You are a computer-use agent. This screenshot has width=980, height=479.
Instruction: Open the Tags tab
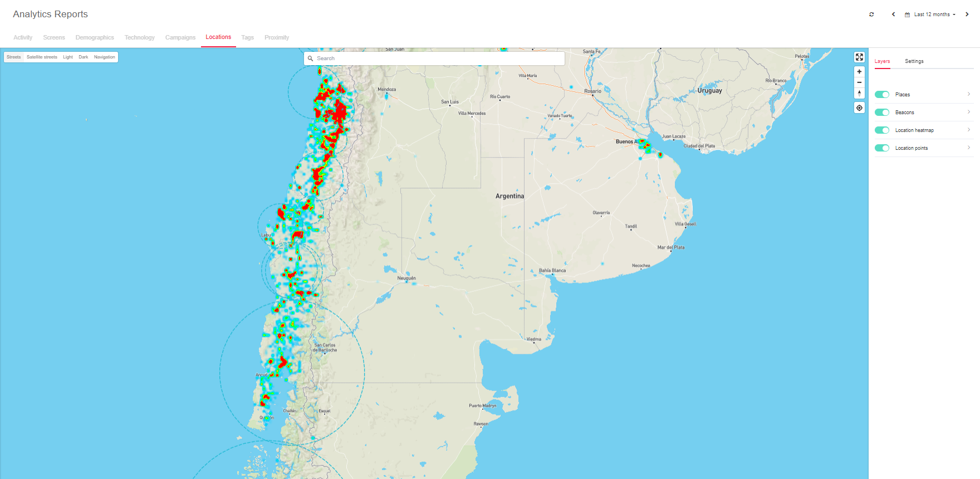[x=248, y=37]
